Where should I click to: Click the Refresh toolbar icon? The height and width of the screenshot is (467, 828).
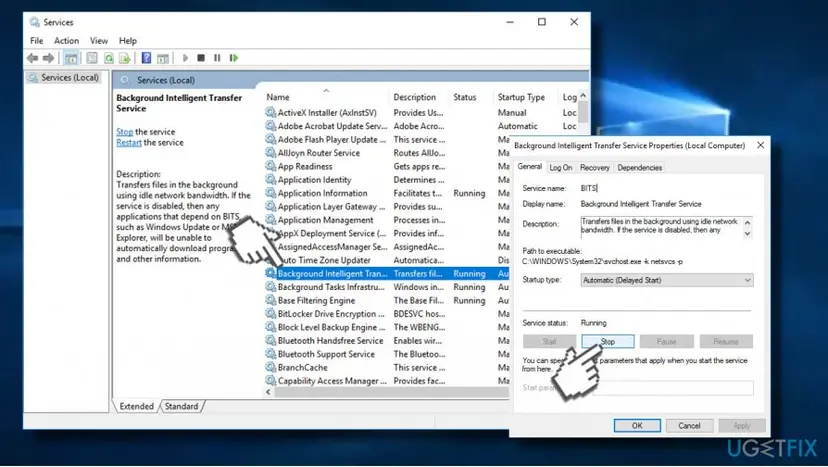pyautogui.click(x=109, y=58)
